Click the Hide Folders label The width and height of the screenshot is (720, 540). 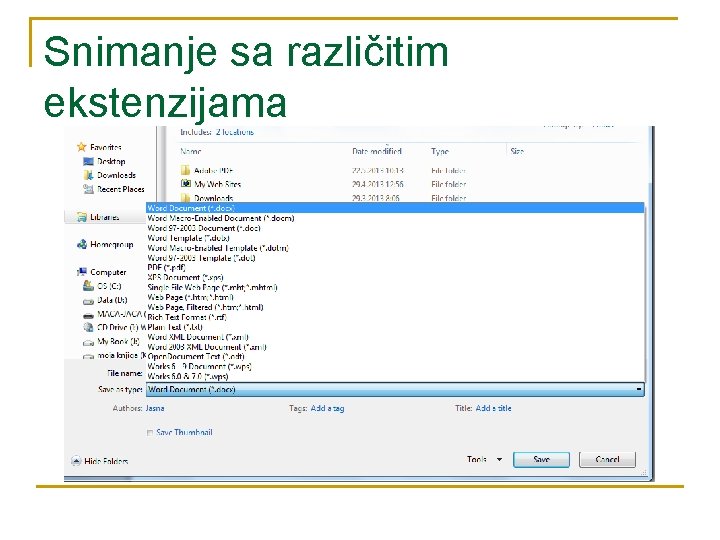pos(106,461)
